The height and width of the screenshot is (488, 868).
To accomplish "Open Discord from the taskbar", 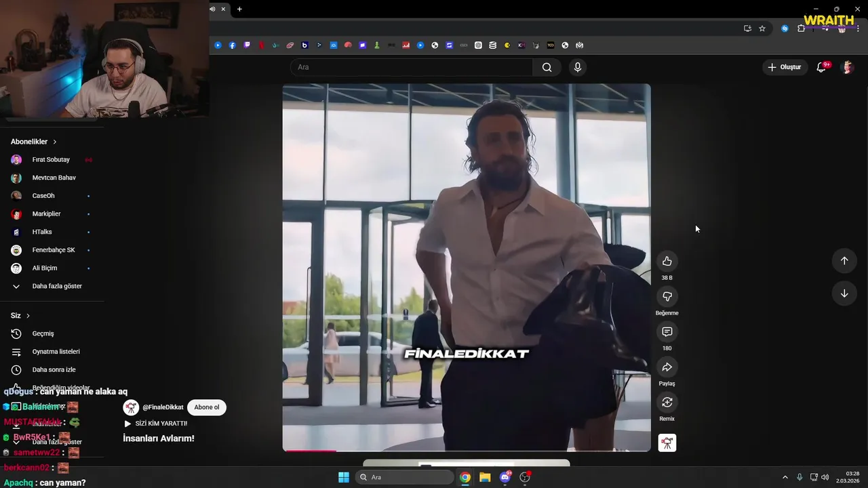I will click(x=505, y=477).
